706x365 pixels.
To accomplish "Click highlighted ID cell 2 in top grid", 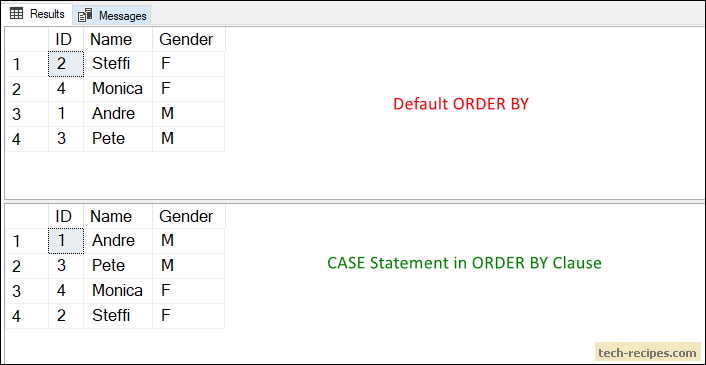I will click(66, 64).
